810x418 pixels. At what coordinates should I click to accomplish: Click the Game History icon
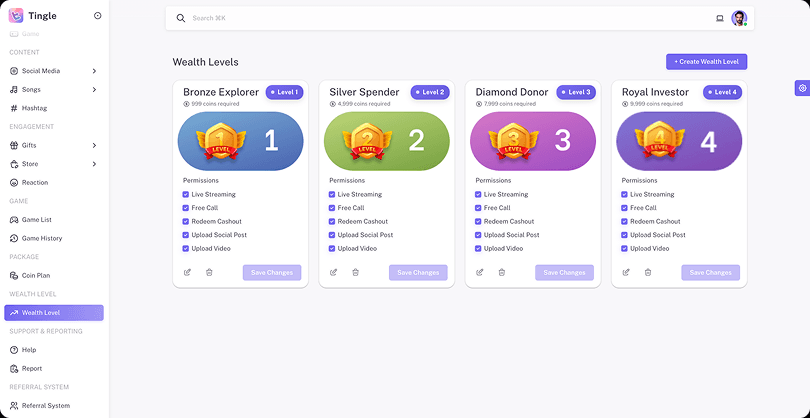point(14,238)
